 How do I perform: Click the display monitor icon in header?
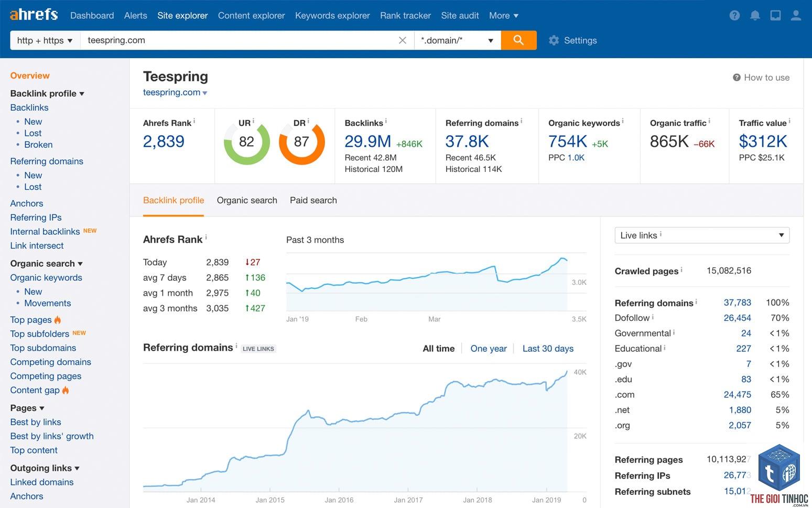[775, 15]
